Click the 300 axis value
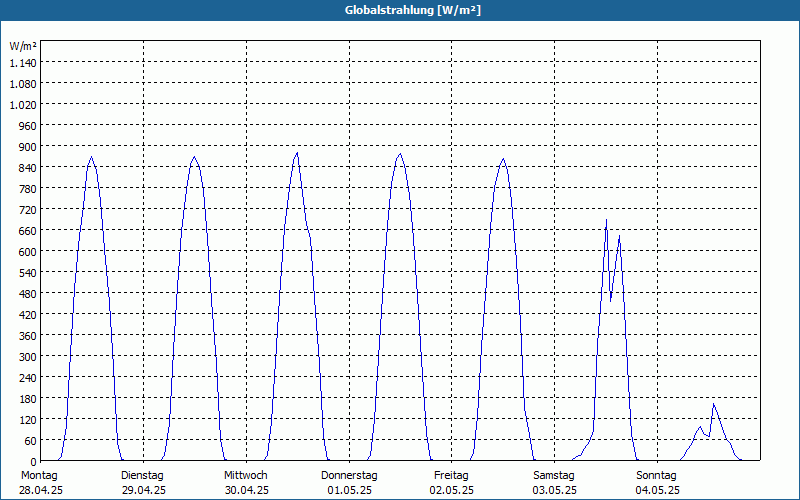The image size is (800, 500). pos(28,357)
